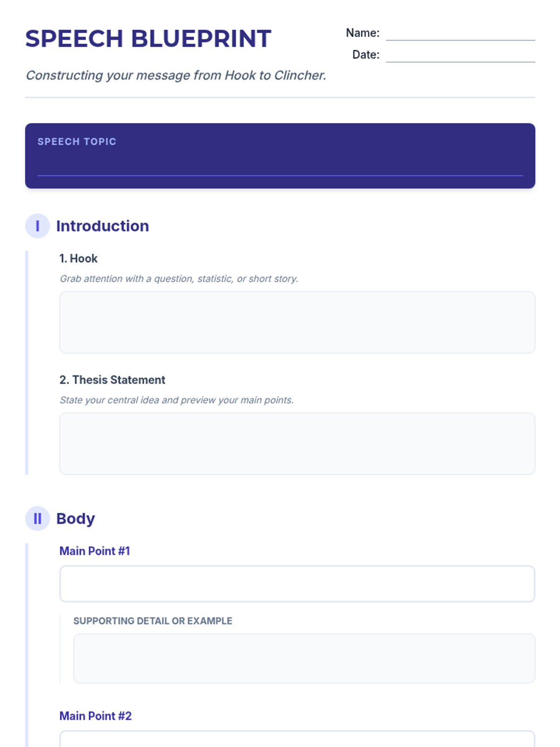Click the 'Grab attention' hint text
Image resolution: width=560 pixels, height=747 pixels.
click(x=179, y=279)
